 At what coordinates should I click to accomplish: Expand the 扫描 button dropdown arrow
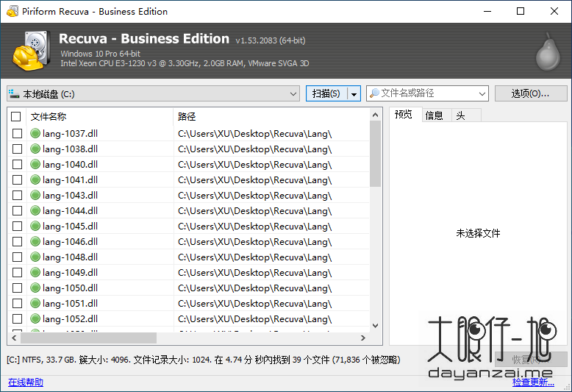click(354, 94)
